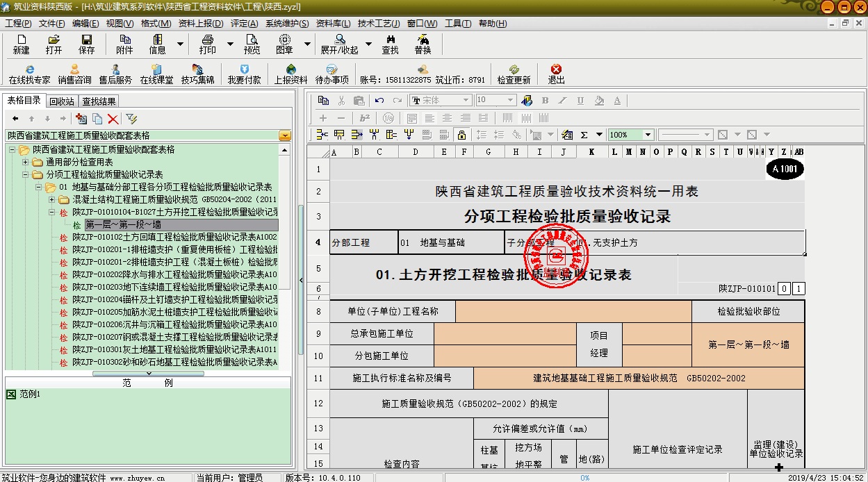This screenshot has height=482, width=868.
Task: Open the font size dropdown
Action: point(510,100)
